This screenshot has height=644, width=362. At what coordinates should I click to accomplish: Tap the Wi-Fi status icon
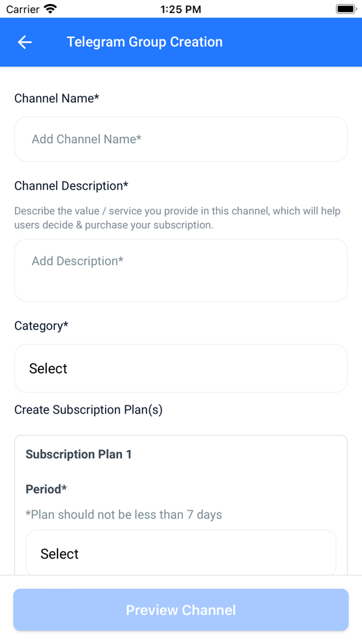pyautogui.click(x=51, y=9)
